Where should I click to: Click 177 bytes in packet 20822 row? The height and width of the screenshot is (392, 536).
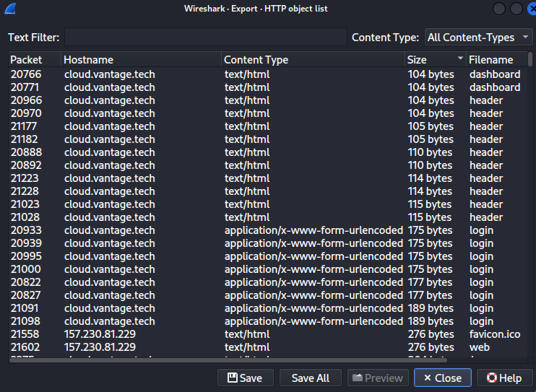430,282
